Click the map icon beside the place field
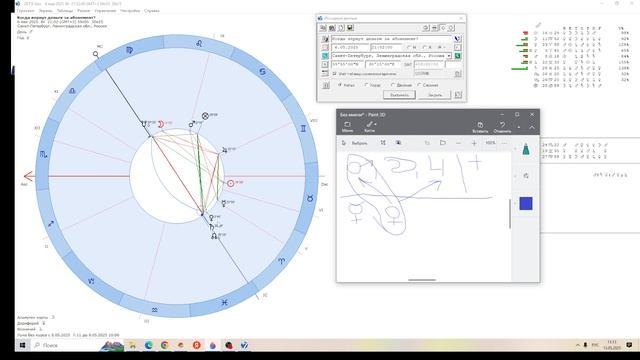 (x=325, y=56)
